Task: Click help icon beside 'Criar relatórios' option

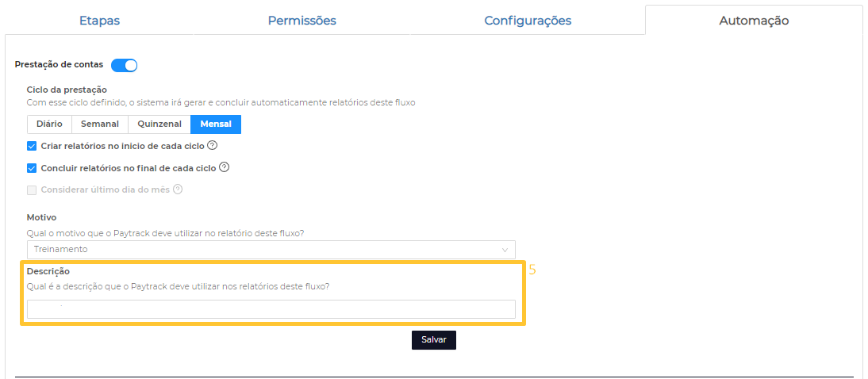Action: (x=213, y=146)
